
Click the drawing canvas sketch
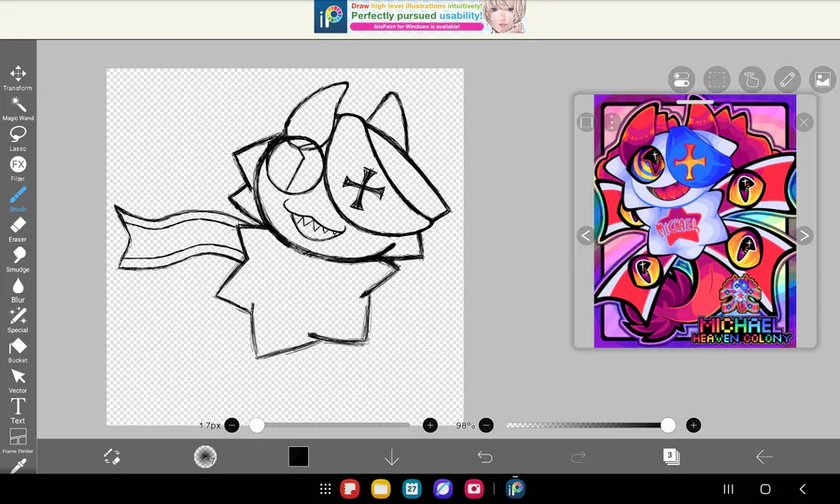(x=285, y=246)
